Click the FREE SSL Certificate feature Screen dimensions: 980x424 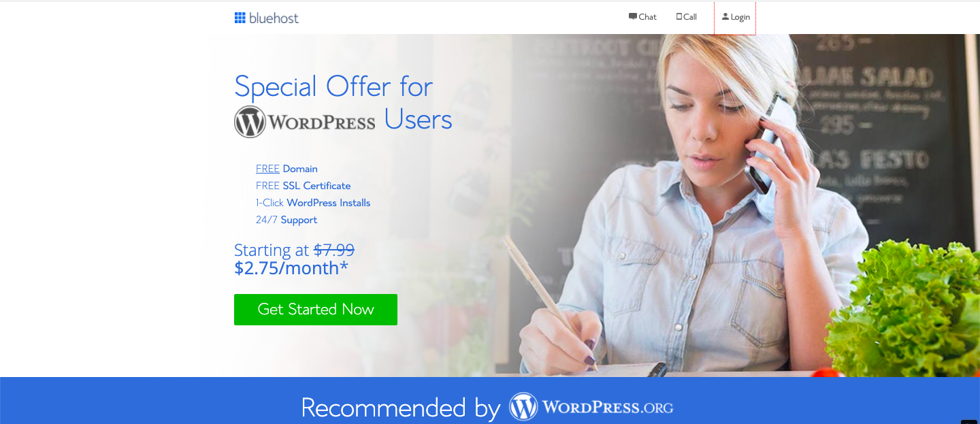[304, 186]
